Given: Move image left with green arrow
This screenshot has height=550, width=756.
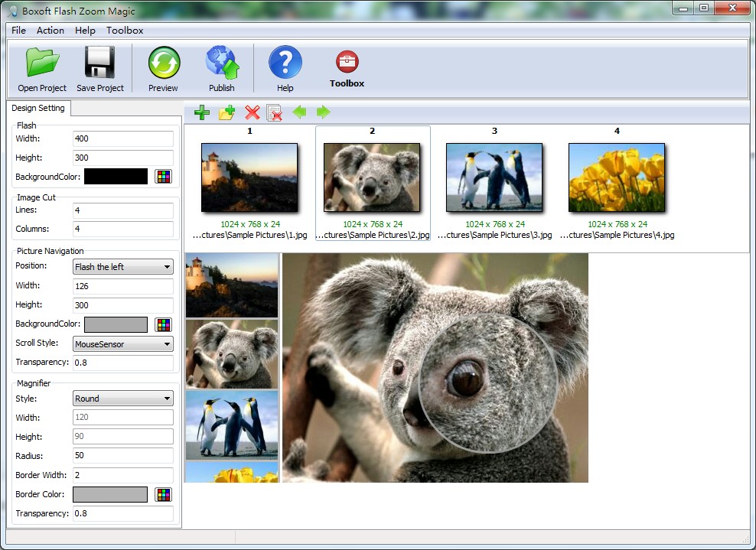Looking at the screenshot, I should (299, 112).
